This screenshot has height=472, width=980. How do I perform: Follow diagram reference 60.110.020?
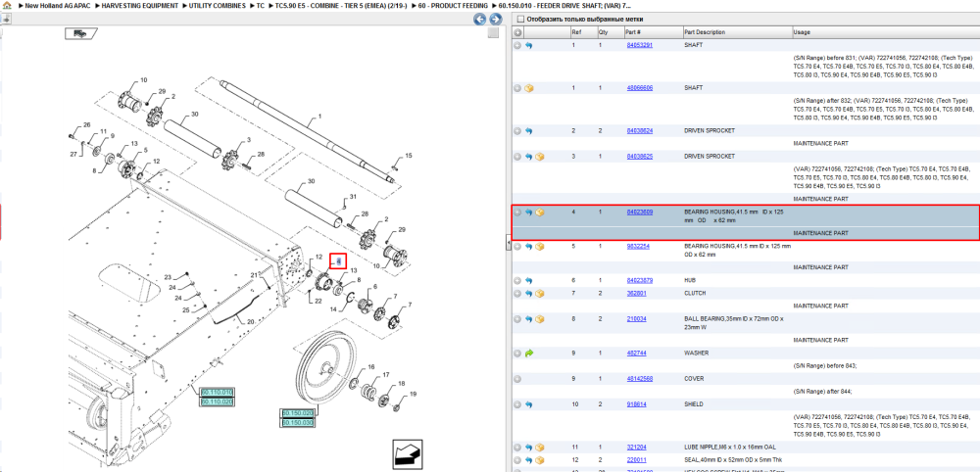(217, 401)
